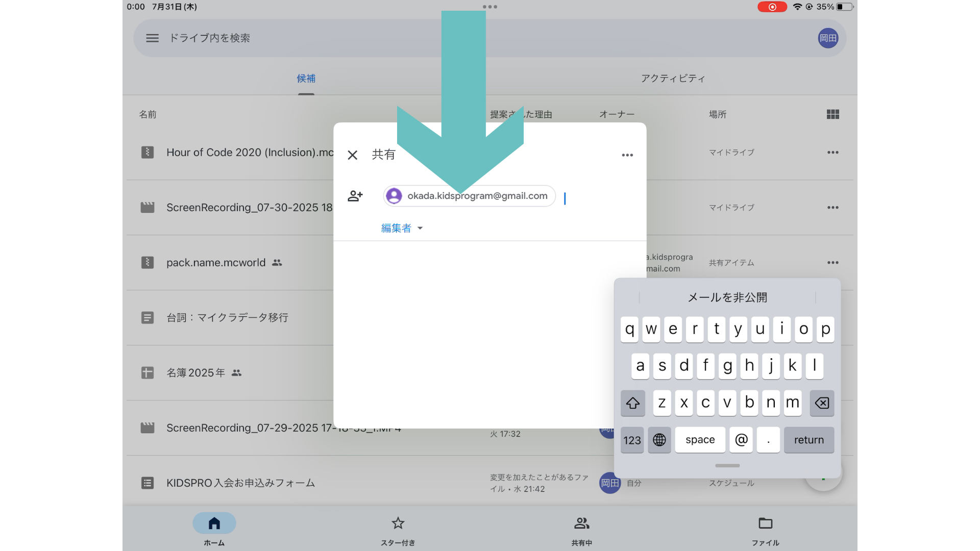The height and width of the screenshot is (551, 980).
Task: Open ファイル files section
Action: click(x=765, y=530)
